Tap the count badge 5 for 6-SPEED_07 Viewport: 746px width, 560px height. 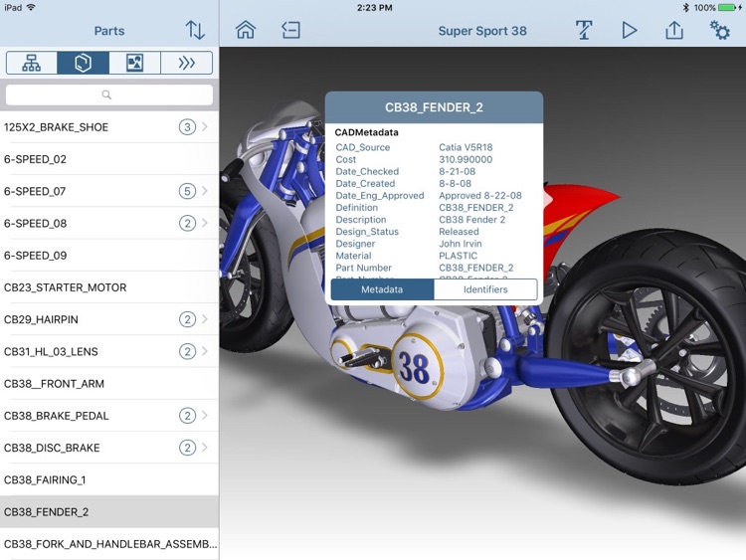[187, 191]
